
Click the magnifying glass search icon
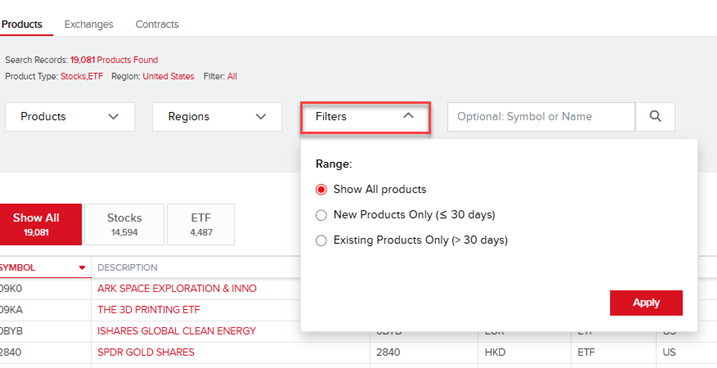tap(655, 117)
